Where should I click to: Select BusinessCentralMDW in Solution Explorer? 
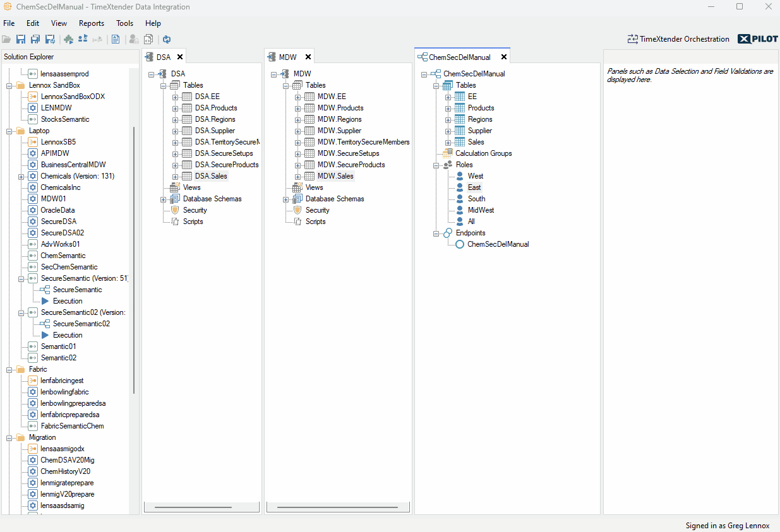click(73, 165)
